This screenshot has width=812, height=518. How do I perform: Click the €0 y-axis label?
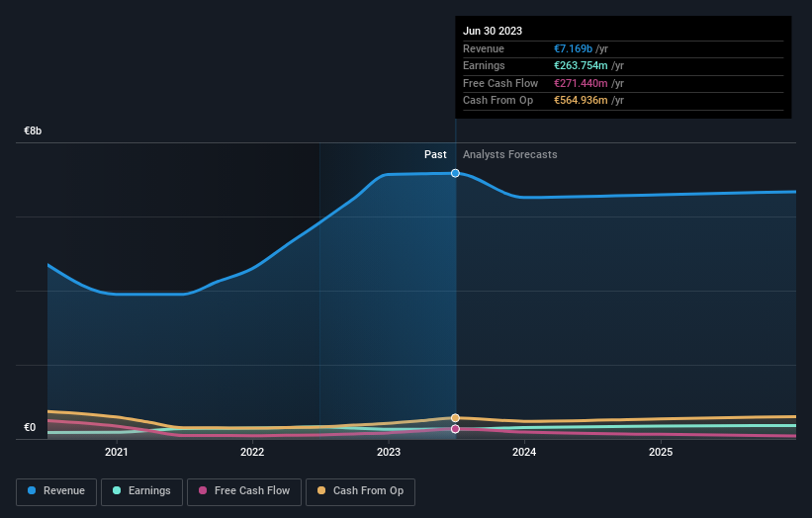click(x=30, y=427)
